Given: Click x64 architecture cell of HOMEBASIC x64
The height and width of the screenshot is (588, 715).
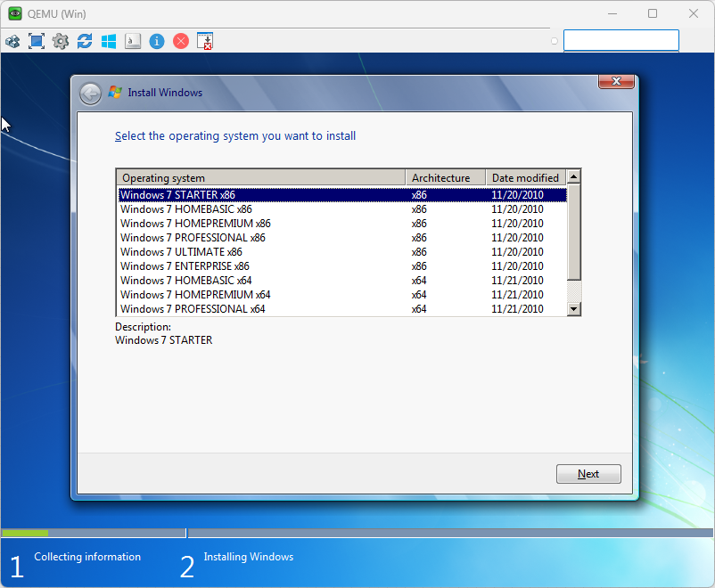Looking at the screenshot, I should 419,281.
